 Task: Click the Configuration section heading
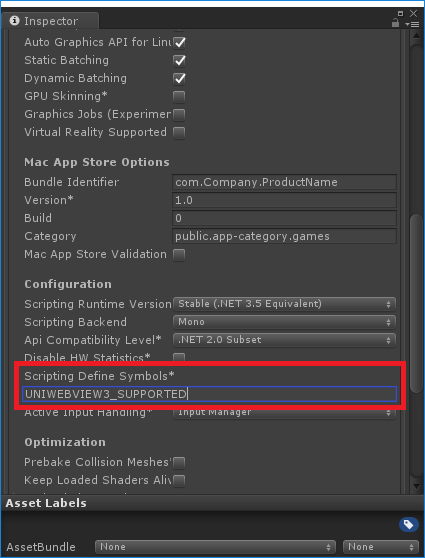pos(68,284)
